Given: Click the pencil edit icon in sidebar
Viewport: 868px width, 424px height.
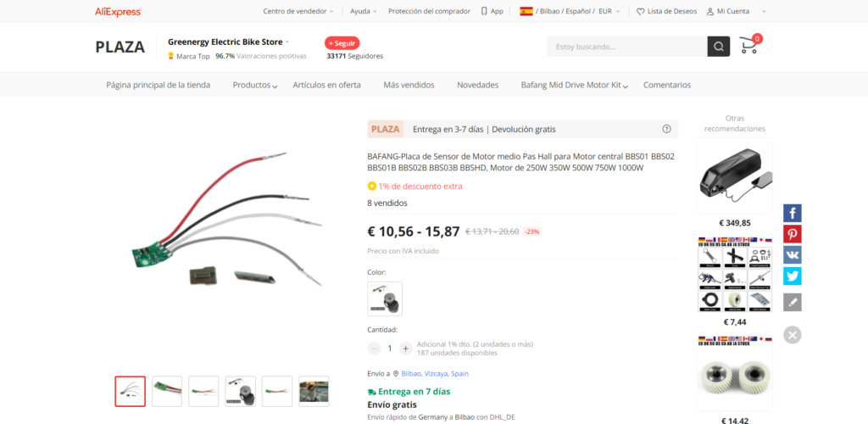Looking at the screenshot, I should pos(793,302).
